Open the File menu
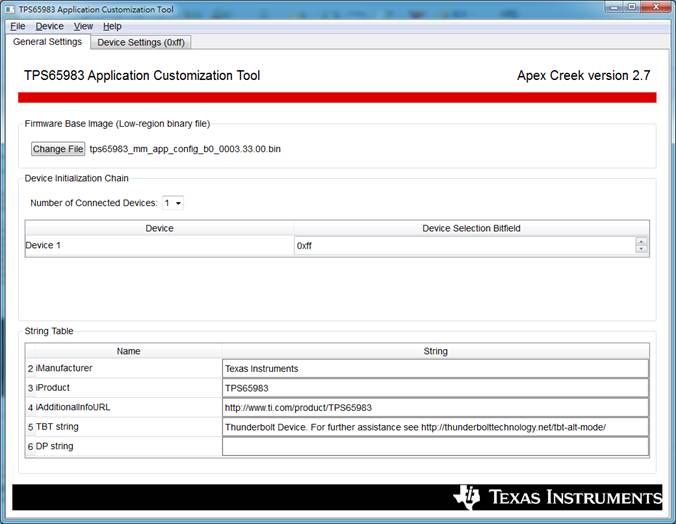The height and width of the screenshot is (524, 676). [18, 26]
